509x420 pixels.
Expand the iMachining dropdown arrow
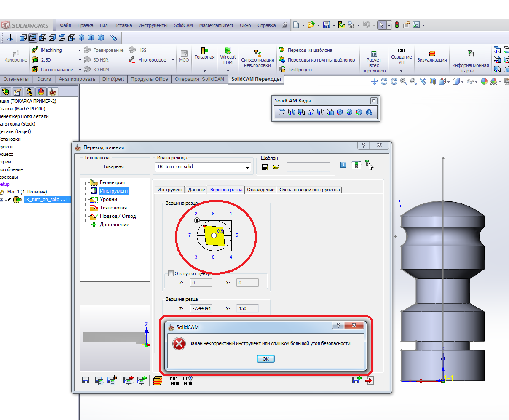pyautogui.click(x=80, y=51)
